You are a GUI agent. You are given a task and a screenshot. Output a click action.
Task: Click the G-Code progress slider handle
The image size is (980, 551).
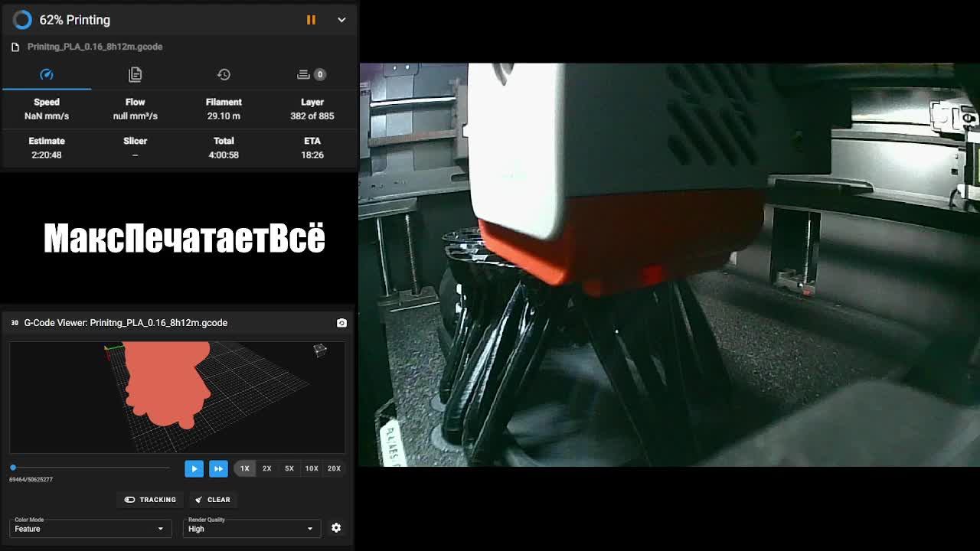13,468
